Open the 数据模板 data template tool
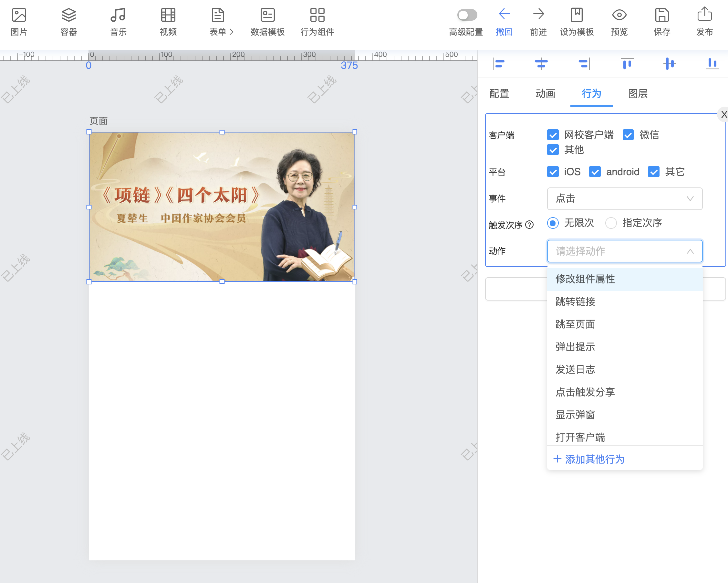The width and height of the screenshot is (728, 583). point(267,15)
